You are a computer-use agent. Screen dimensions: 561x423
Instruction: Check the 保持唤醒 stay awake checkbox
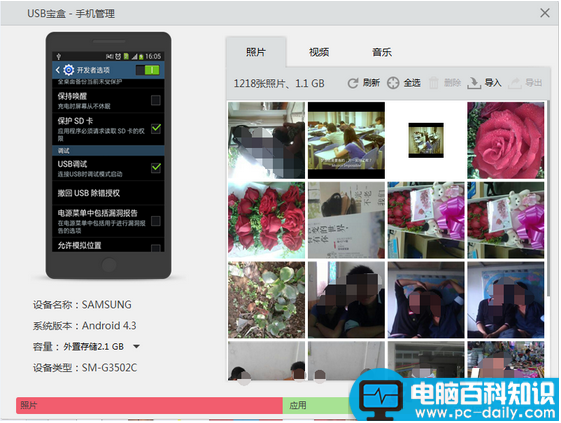tap(156, 100)
